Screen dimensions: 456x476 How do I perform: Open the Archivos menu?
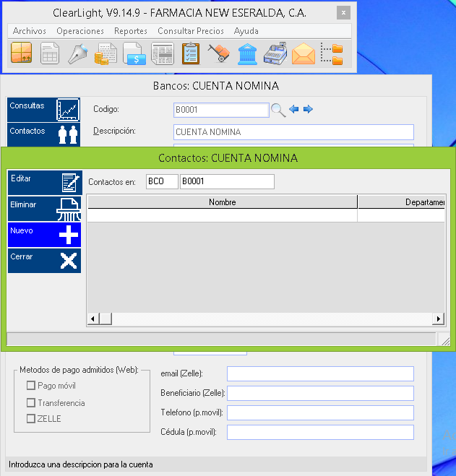point(30,31)
